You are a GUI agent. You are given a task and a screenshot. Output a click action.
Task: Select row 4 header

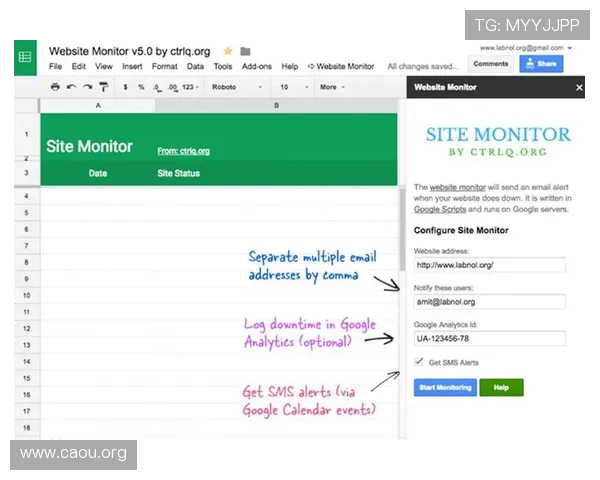[26, 196]
